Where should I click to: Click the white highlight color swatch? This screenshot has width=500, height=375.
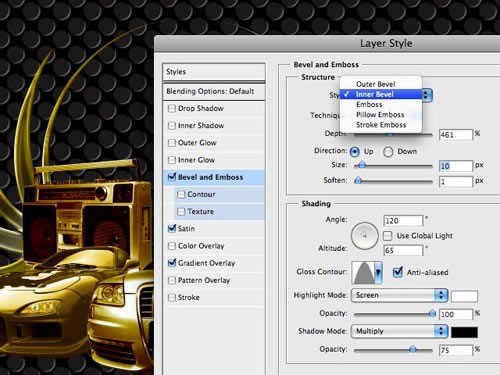[x=464, y=296]
